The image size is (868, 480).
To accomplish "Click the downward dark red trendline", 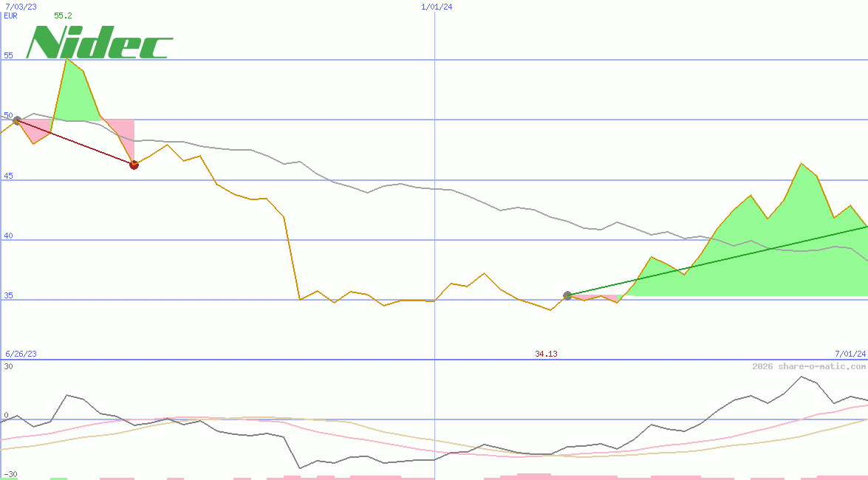I will (75, 143).
